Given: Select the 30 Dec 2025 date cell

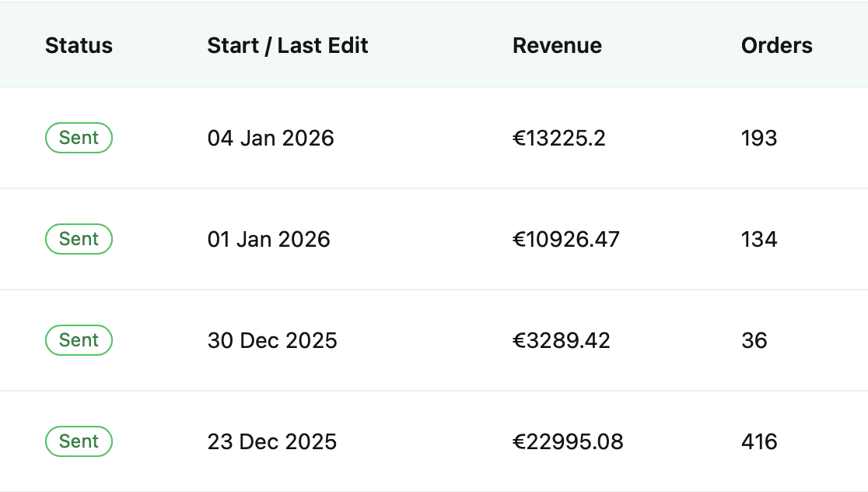Looking at the screenshot, I should tap(272, 340).
